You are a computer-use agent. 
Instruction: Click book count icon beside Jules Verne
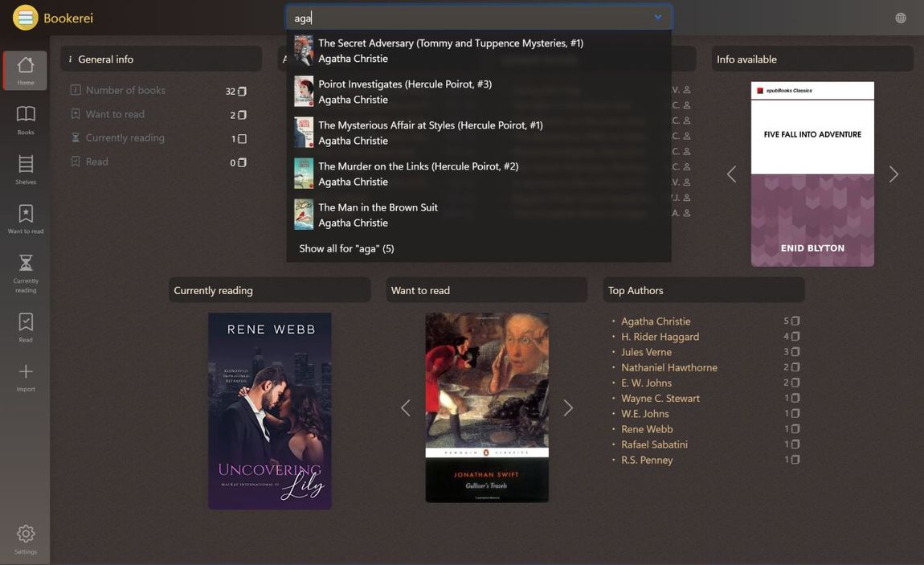pyautogui.click(x=795, y=352)
